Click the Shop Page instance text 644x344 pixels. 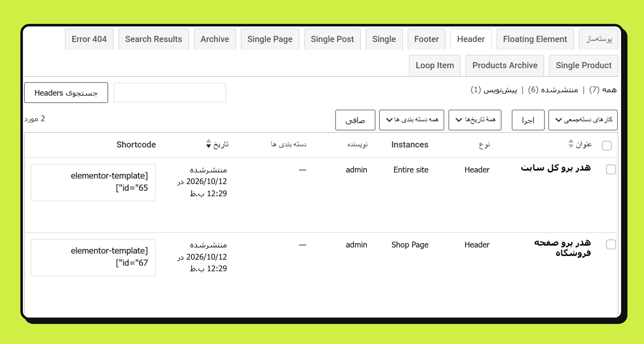(x=410, y=245)
